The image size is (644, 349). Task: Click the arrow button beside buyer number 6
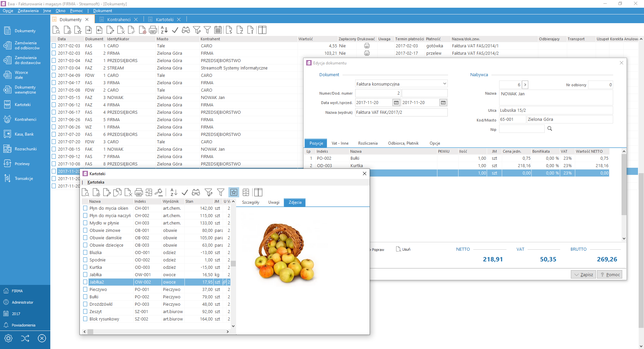click(525, 85)
